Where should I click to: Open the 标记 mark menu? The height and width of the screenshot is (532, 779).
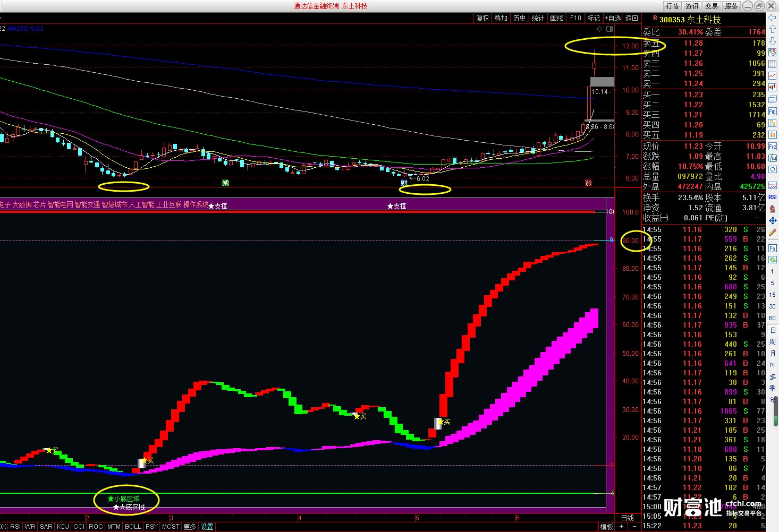tap(594, 18)
